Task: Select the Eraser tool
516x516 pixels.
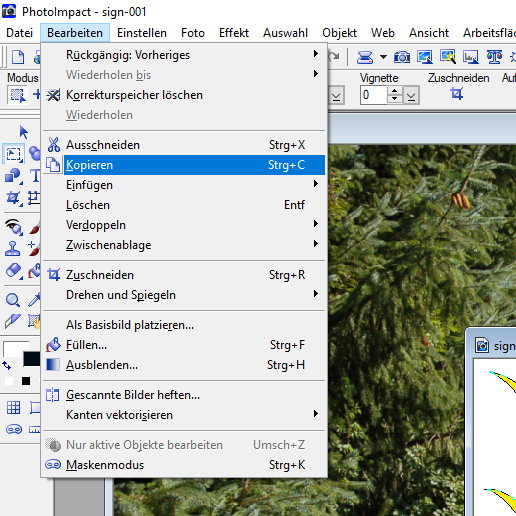Action: (13, 271)
